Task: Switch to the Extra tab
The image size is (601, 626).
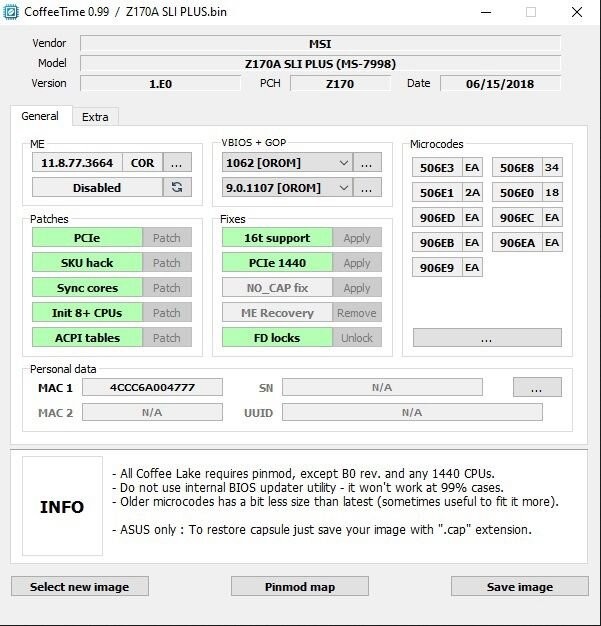Action: tap(95, 117)
